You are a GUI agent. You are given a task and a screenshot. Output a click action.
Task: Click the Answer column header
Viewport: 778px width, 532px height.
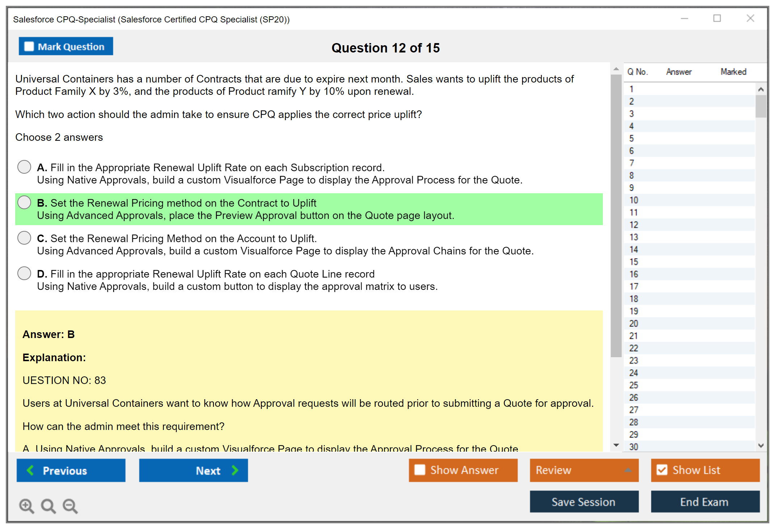[x=678, y=72]
